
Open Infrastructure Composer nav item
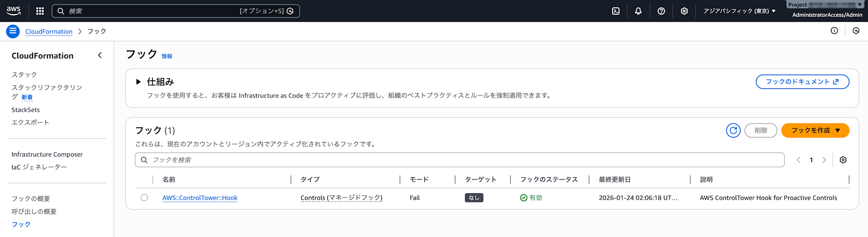[x=47, y=154]
